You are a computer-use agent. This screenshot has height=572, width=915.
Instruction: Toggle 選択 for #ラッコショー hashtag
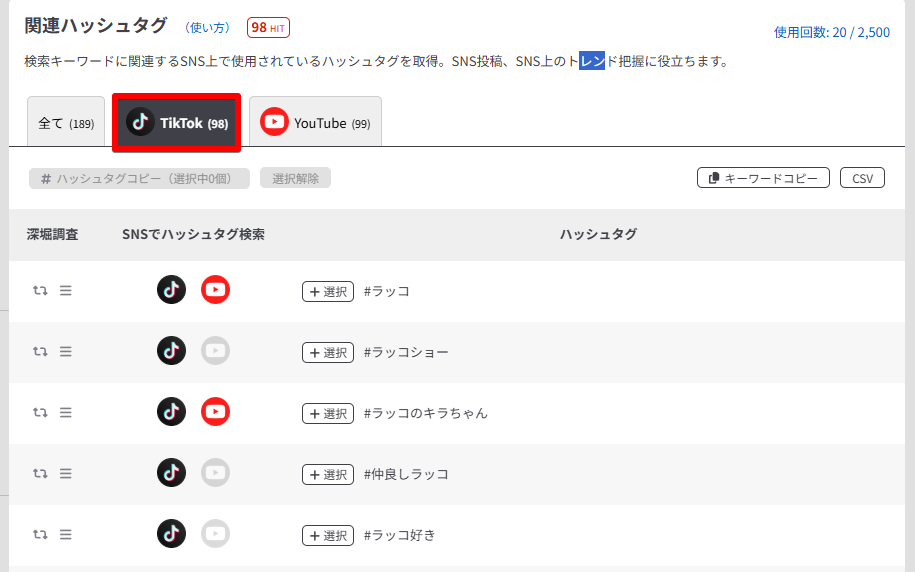tap(328, 353)
